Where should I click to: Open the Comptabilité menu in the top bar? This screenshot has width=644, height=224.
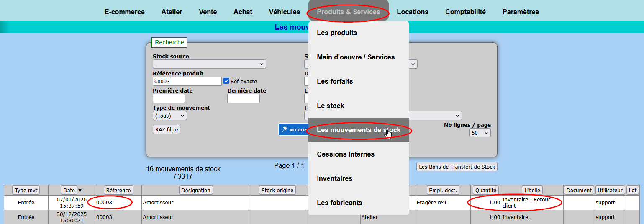click(465, 12)
